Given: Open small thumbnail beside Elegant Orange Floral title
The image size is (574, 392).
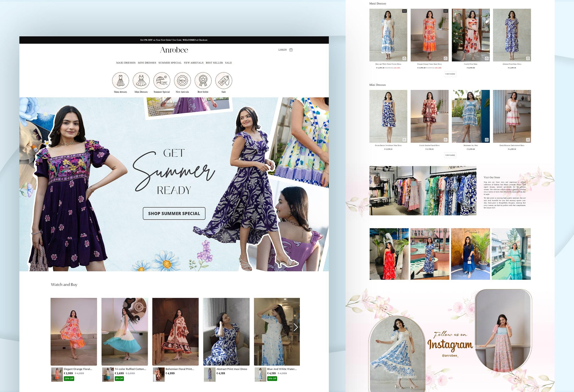Looking at the screenshot, I should pos(57,375).
